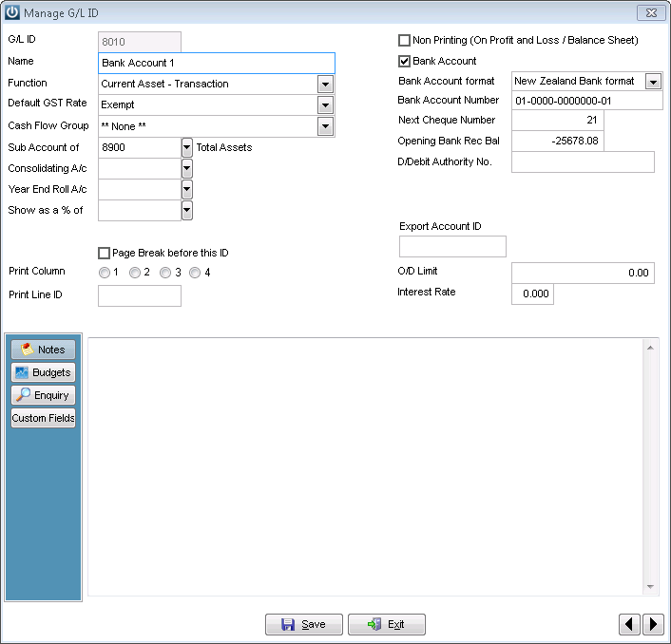Click the Consolidating A/c input field

tap(140, 168)
